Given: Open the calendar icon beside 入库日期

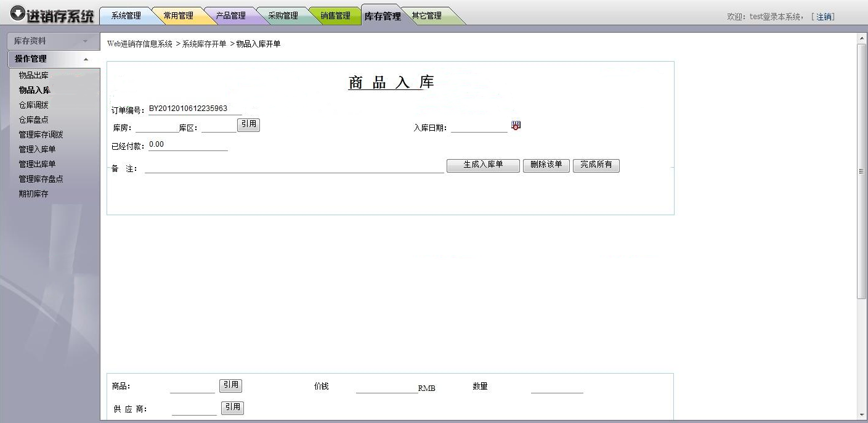Looking at the screenshot, I should coord(516,126).
